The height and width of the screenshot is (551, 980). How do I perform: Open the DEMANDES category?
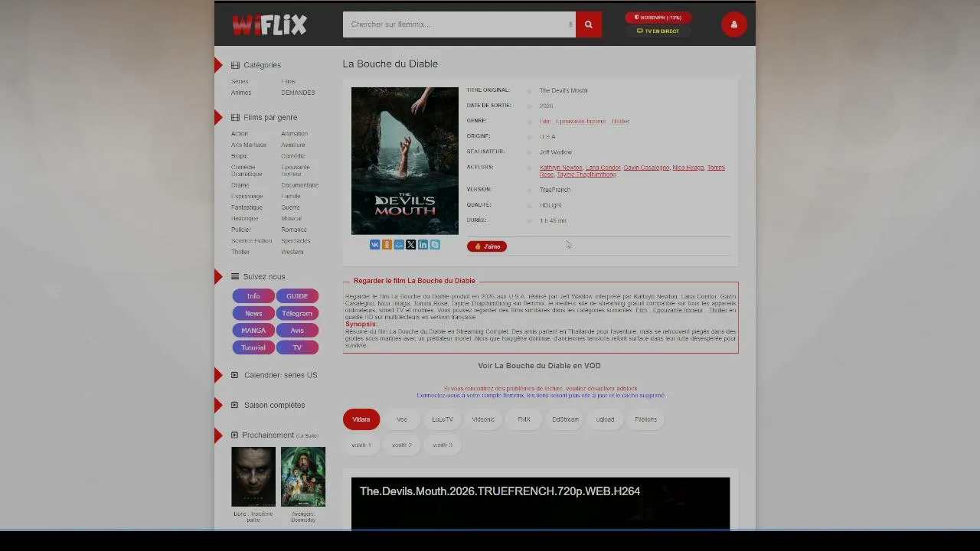click(x=298, y=93)
